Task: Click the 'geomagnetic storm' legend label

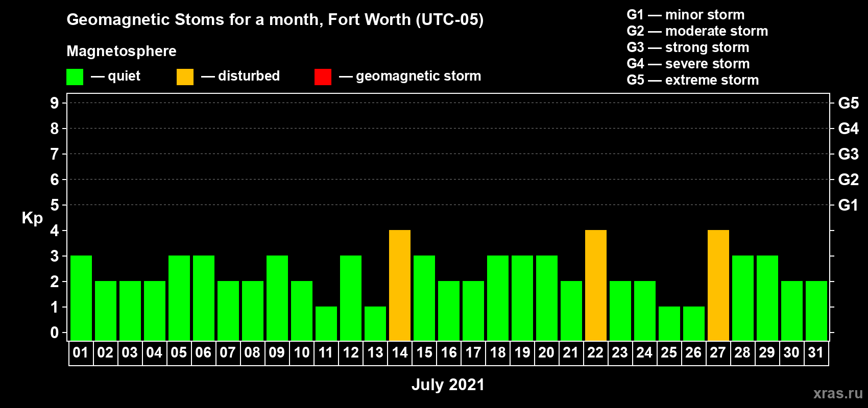Action: (x=419, y=76)
